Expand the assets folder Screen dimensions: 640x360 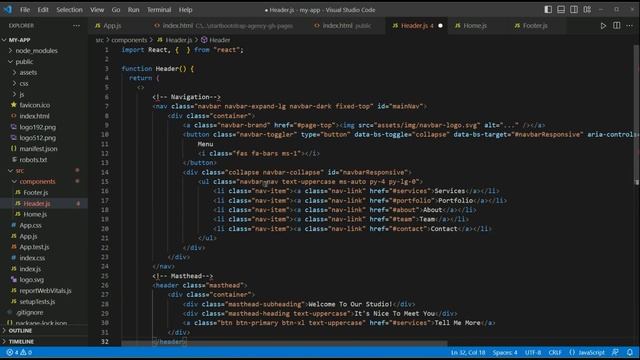pyautogui.click(x=44, y=72)
